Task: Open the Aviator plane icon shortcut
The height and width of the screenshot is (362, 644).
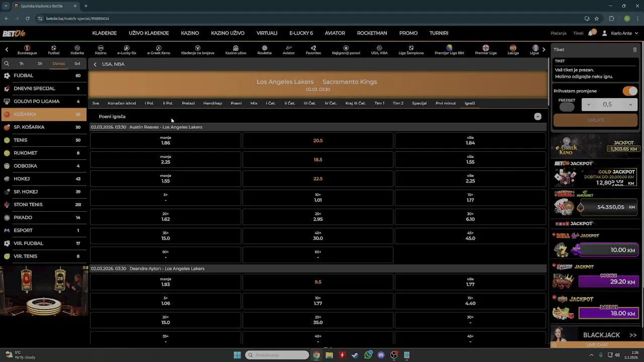Action: 289,50
